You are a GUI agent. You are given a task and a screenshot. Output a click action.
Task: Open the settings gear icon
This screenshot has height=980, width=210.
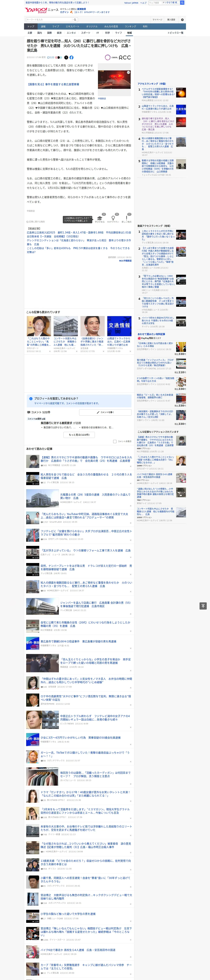pyautogui.click(x=182, y=20)
